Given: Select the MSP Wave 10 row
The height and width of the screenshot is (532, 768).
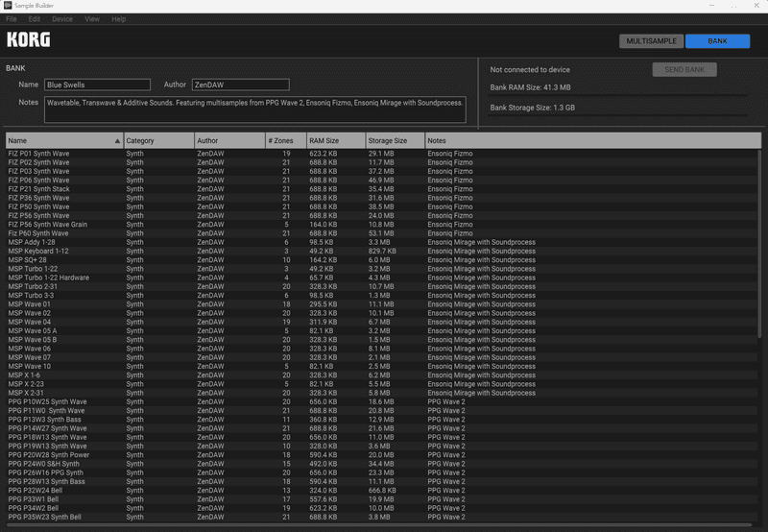Looking at the screenshot, I should click(381, 367).
